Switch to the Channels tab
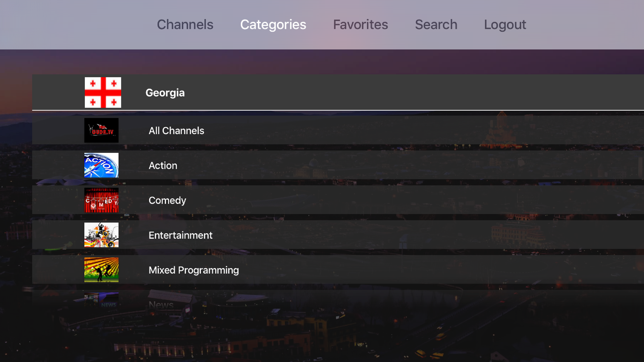The image size is (644, 362). point(185,24)
